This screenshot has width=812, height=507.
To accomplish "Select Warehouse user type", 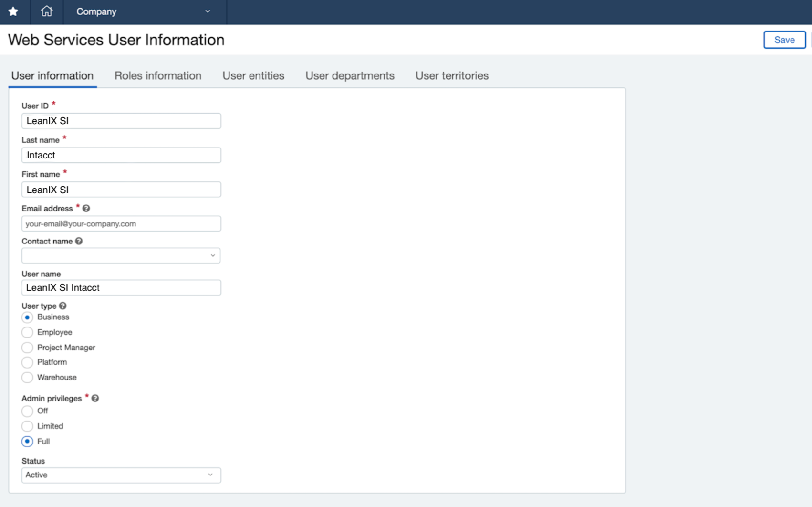I will (x=27, y=378).
